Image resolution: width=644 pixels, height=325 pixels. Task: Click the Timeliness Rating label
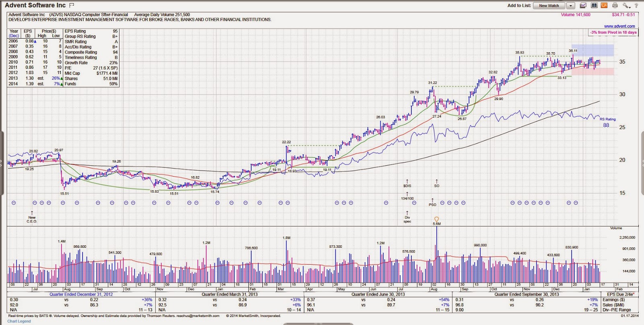pyautogui.click(x=81, y=58)
